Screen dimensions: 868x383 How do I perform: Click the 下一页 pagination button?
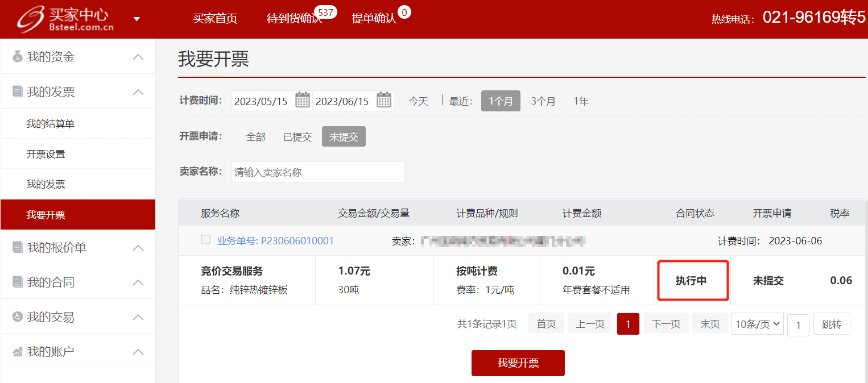click(x=666, y=324)
